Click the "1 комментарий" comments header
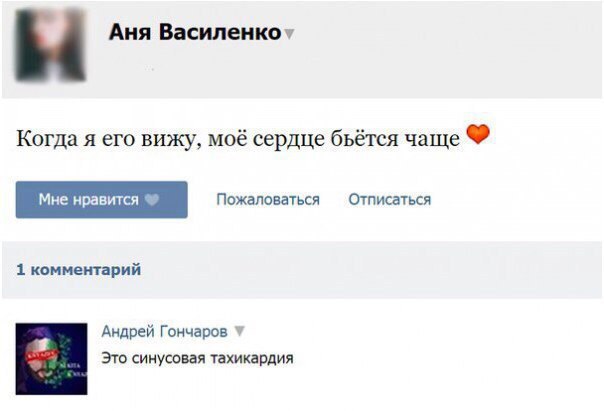The height and width of the screenshot is (411, 604). click(x=79, y=269)
